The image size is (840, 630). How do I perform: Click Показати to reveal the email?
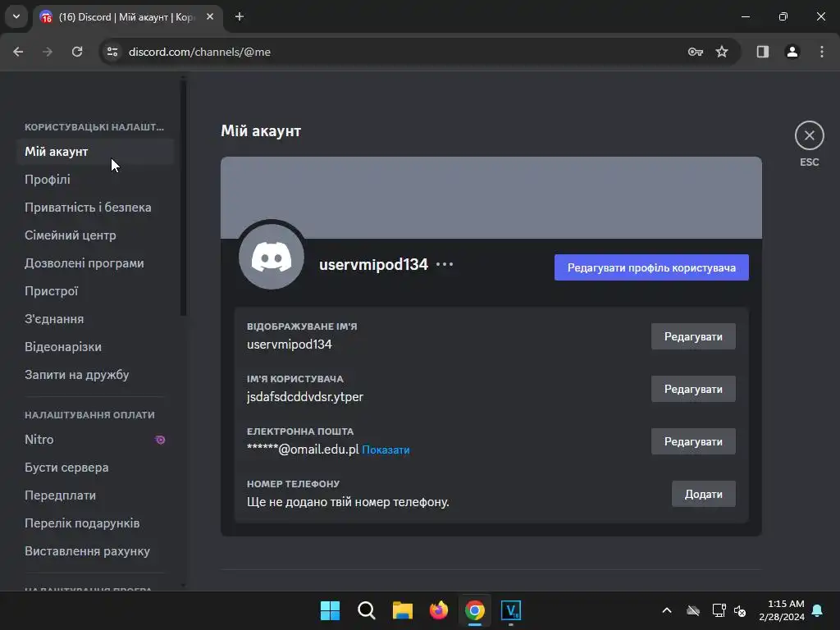pos(386,450)
